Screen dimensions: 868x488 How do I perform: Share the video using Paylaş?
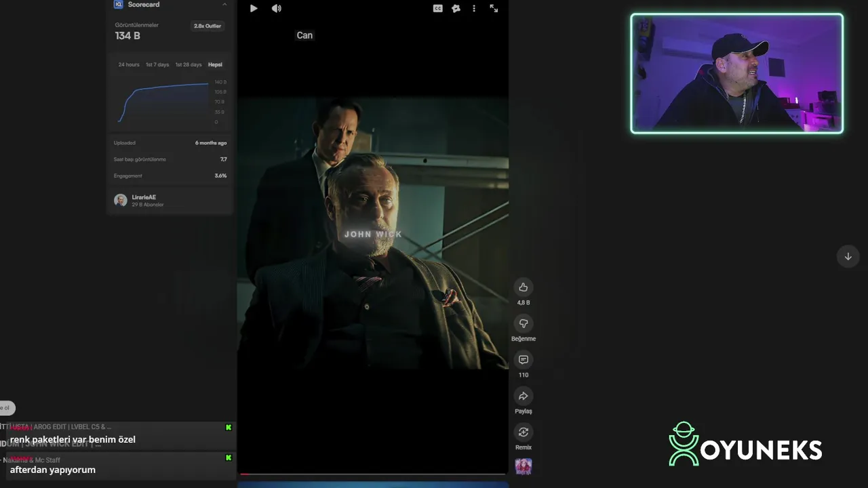(x=524, y=396)
